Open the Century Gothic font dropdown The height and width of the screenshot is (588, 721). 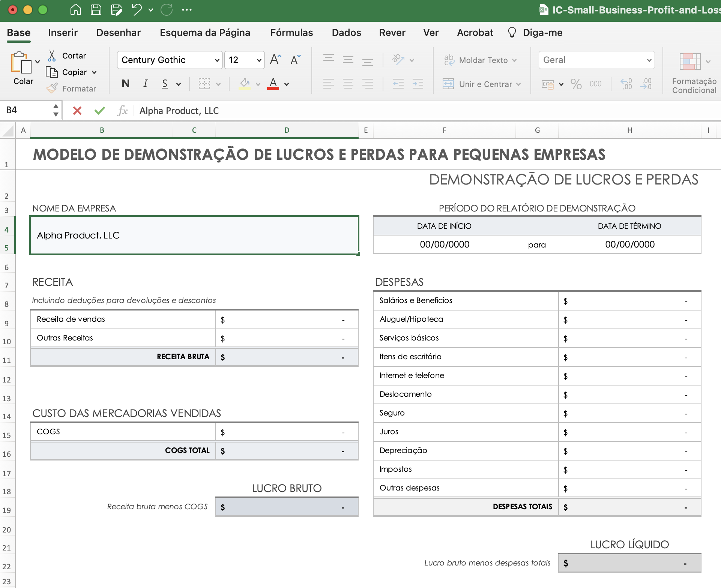coord(217,60)
